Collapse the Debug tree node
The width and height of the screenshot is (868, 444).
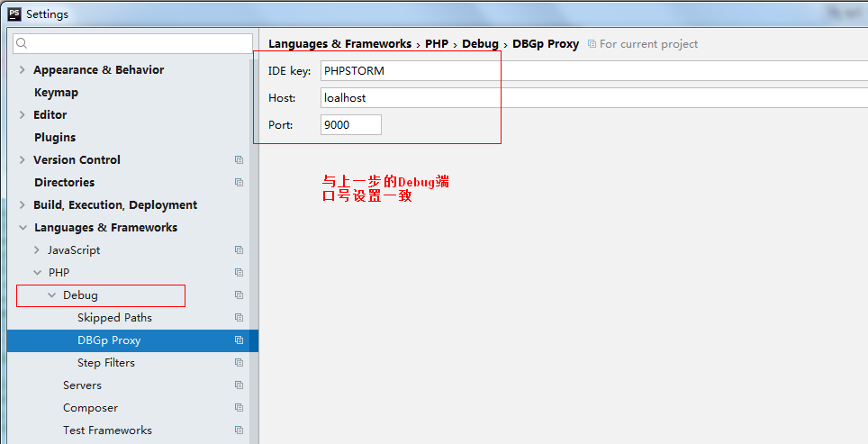click(51, 295)
